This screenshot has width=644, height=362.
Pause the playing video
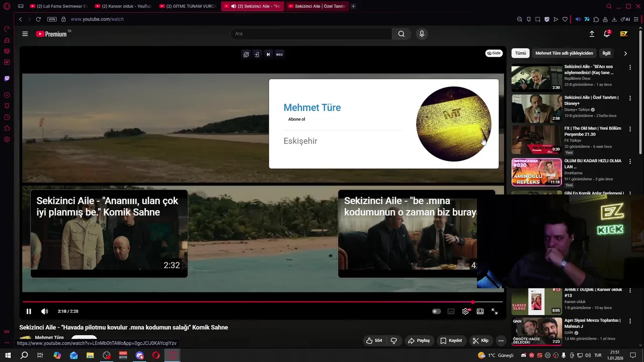pyautogui.click(x=29, y=311)
